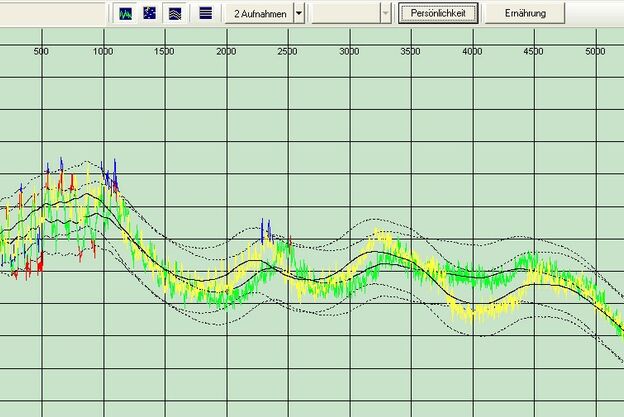Image resolution: width=624 pixels, height=417 pixels.
Task: Click the 2500 axis label
Action: [288, 51]
